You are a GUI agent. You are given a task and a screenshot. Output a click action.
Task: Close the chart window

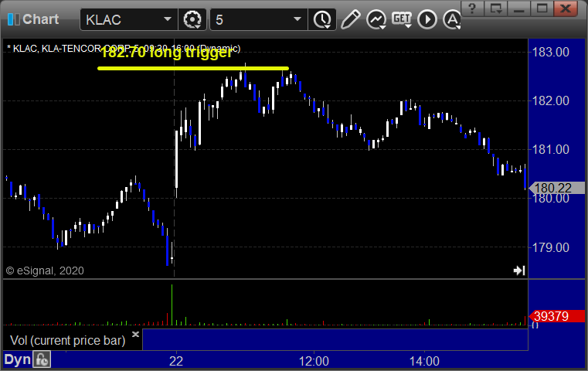(x=565, y=9)
